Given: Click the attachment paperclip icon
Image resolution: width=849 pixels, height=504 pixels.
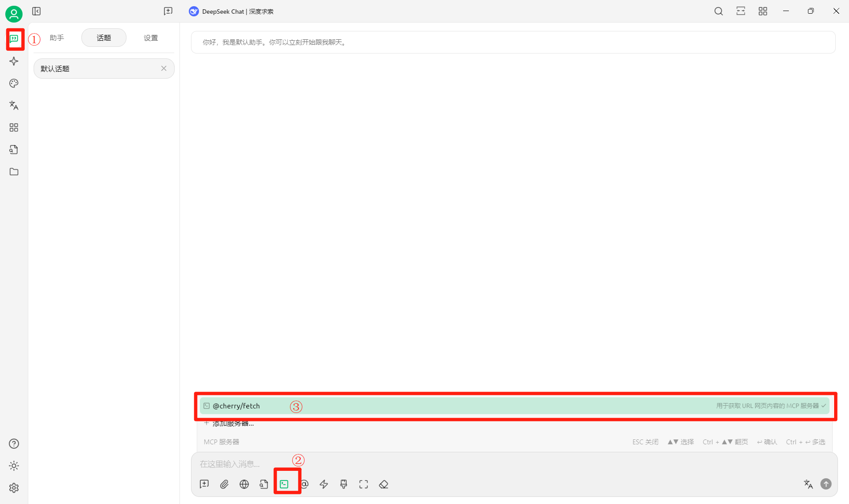Looking at the screenshot, I should 224,484.
